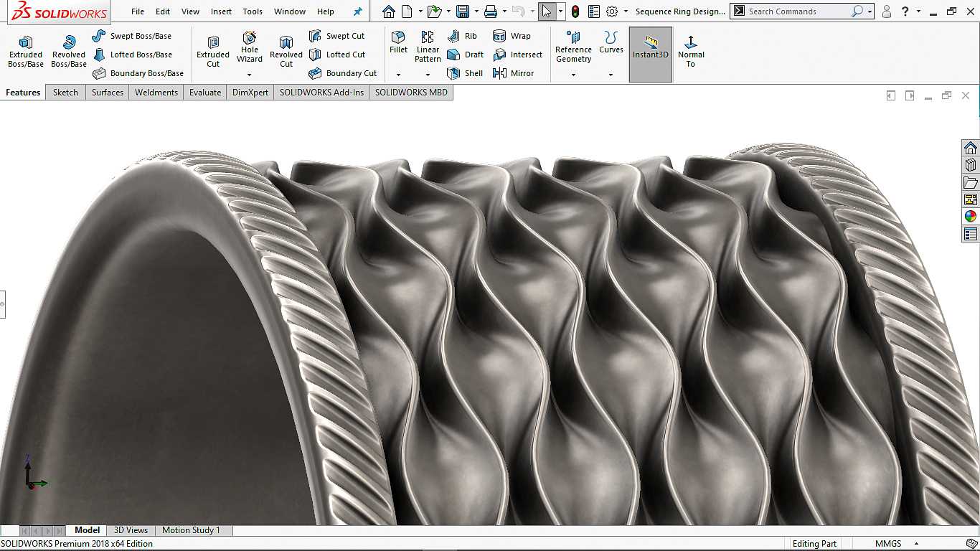Open the Save dropdown arrow
The image size is (980, 551).
(475, 11)
